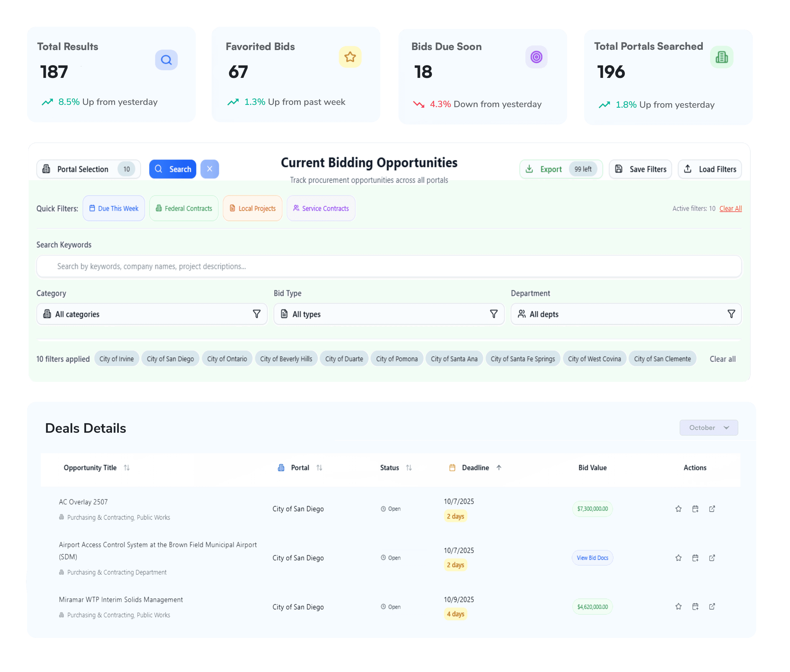This screenshot has height=672, width=790.
Task: Click funnel icon in Department dropdown
Action: click(x=731, y=314)
